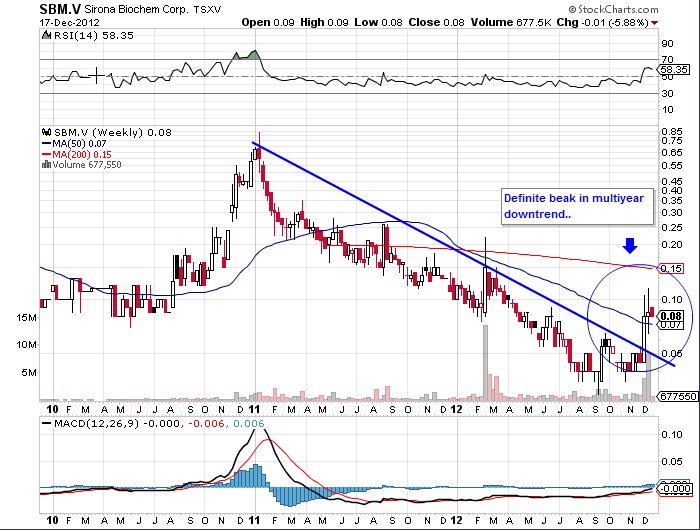Viewport: 700px width, 530px height.
Task: Select the Close 0.08 value
Action: pos(436,22)
